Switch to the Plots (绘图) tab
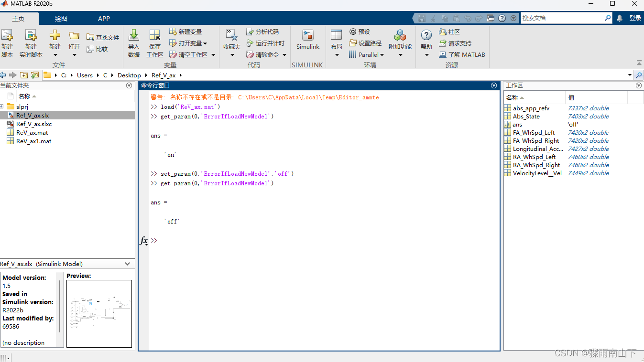 [x=61, y=19]
